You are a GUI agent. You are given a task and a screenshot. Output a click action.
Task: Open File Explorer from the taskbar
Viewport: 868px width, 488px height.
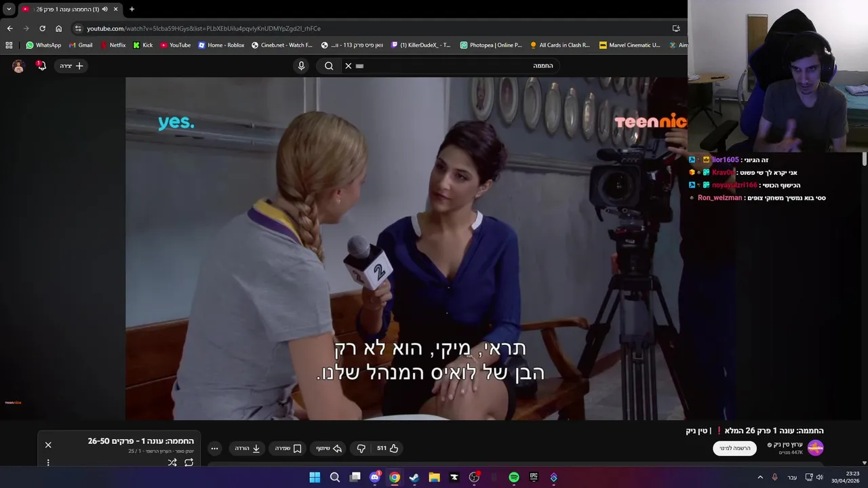pos(434,477)
